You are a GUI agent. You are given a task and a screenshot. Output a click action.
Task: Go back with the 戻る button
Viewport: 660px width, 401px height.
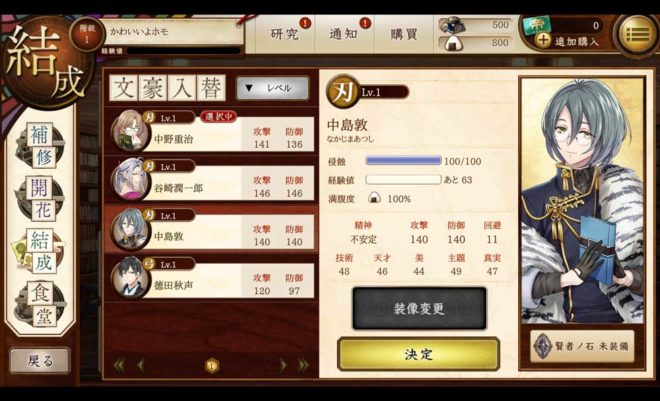pos(40,361)
